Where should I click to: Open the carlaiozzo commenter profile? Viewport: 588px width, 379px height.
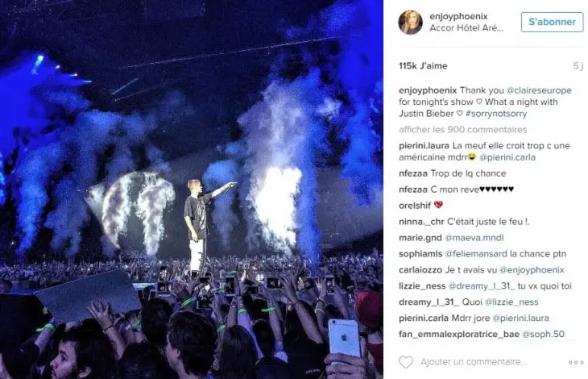coord(421,270)
